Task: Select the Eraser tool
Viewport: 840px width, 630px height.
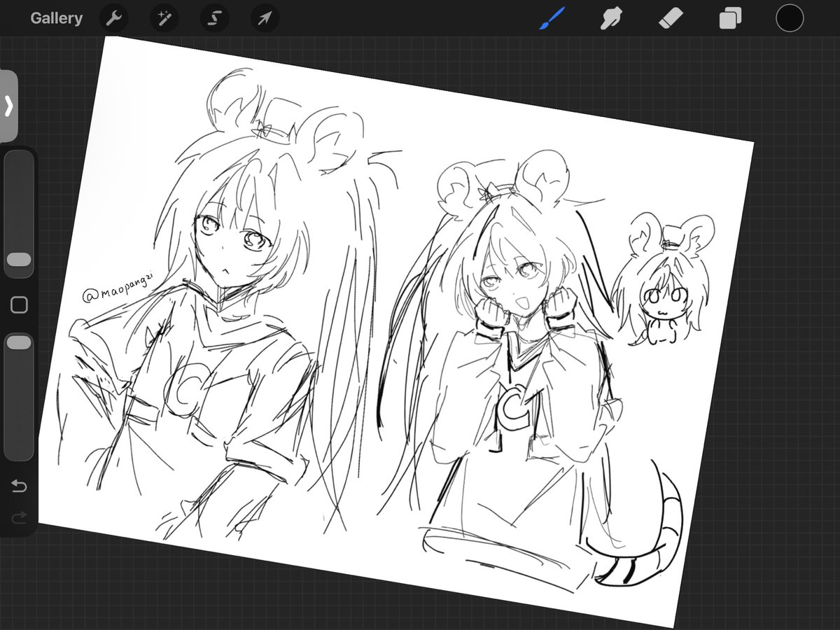Action: tap(671, 18)
